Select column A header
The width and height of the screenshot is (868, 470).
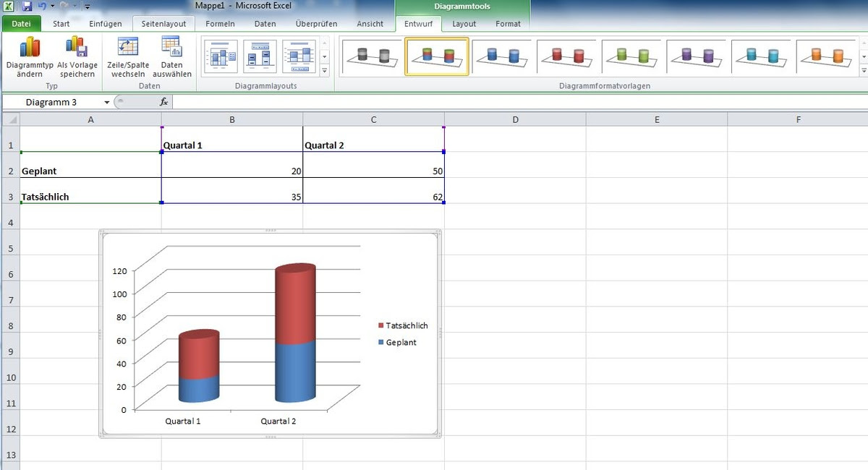[x=90, y=119]
